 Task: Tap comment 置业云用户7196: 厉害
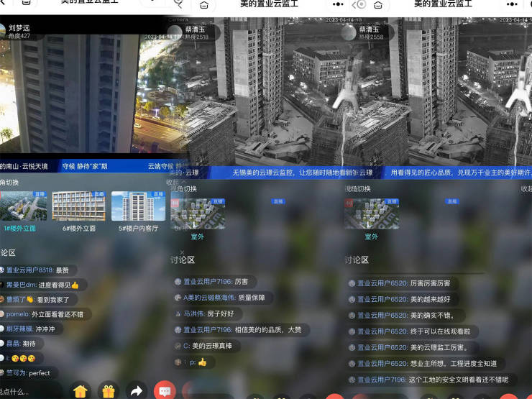(x=214, y=282)
